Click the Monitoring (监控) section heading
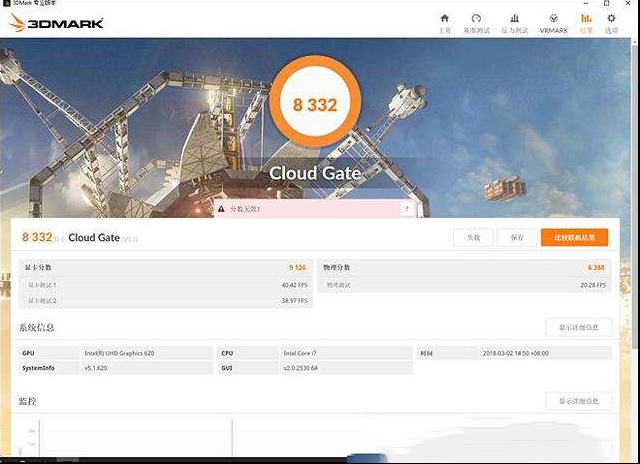The width and height of the screenshot is (640, 464). coord(27,401)
